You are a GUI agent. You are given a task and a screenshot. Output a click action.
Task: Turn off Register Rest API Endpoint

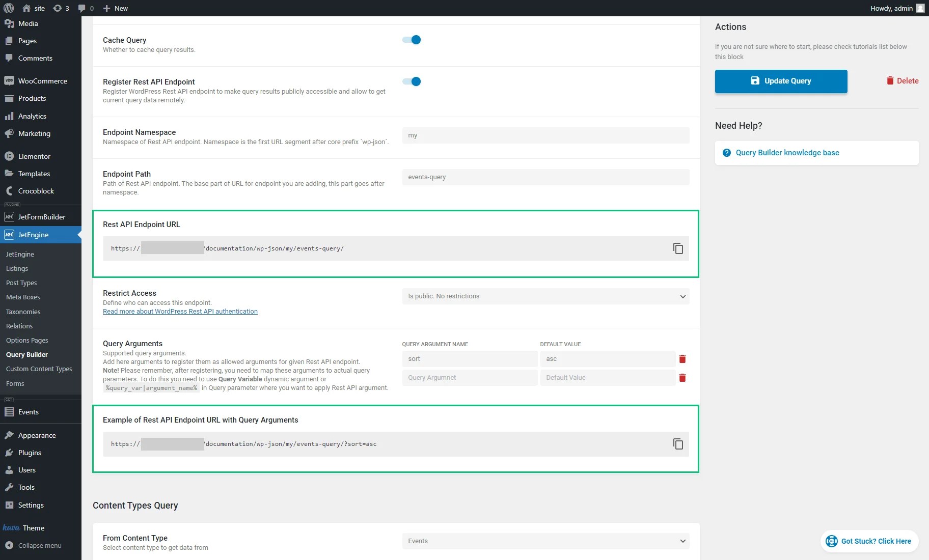pyautogui.click(x=411, y=81)
